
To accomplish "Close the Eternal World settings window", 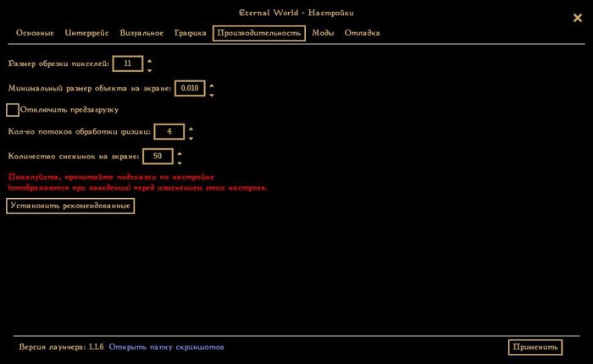I will pyautogui.click(x=577, y=17).
